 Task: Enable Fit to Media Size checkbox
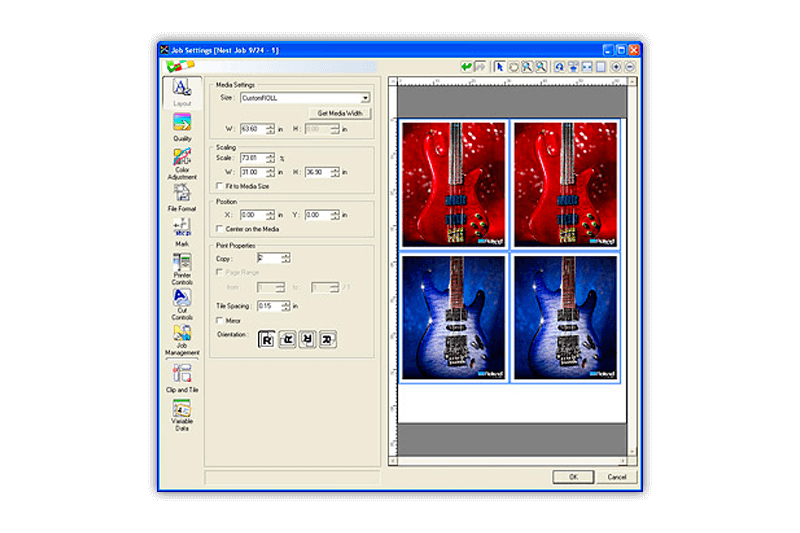click(x=220, y=186)
